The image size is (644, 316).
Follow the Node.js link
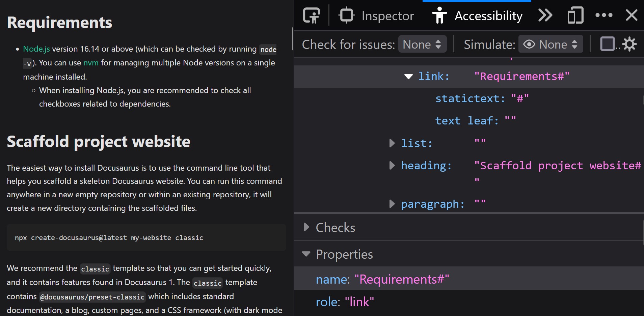[x=36, y=49]
